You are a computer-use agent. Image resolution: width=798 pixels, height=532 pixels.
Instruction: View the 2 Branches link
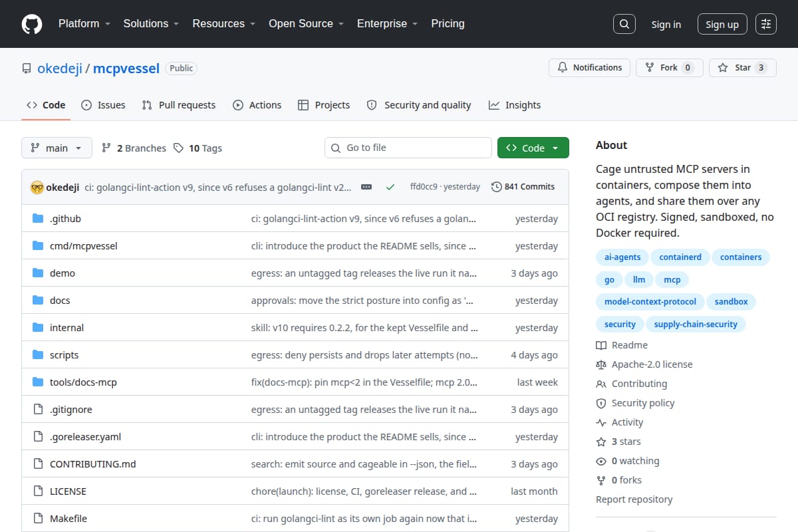(134, 148)
